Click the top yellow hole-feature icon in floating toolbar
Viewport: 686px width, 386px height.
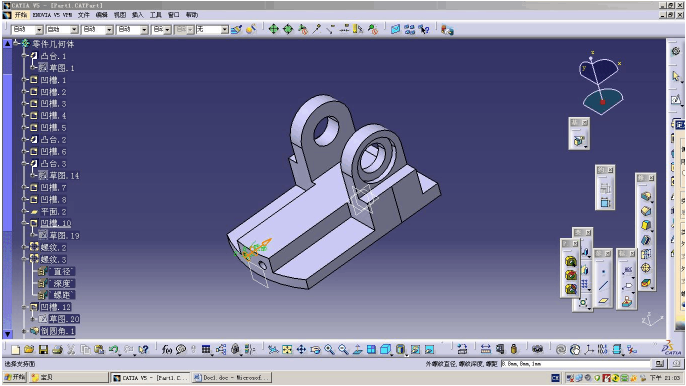click(570, 262)
